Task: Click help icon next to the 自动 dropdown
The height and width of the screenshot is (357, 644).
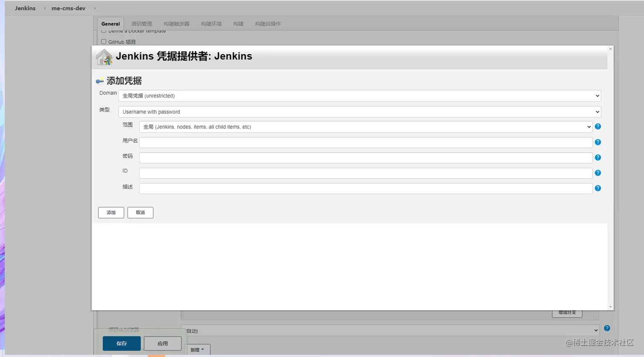Action: (x=607, y=328)
